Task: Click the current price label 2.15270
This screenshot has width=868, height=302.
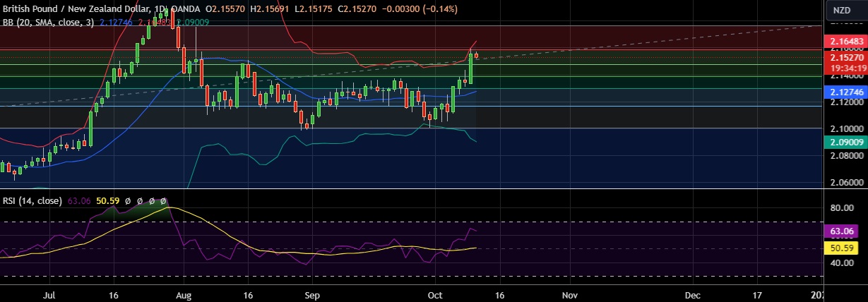Action: point(845,58)
